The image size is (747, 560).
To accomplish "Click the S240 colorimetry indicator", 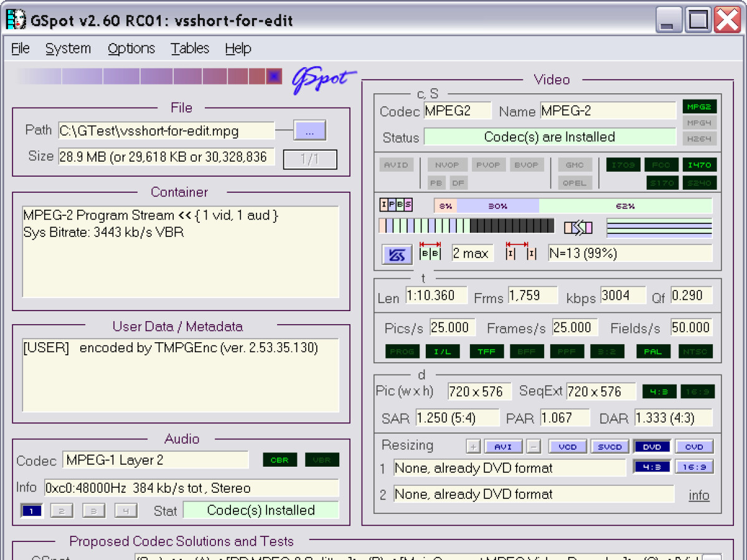I will (700, 182).
